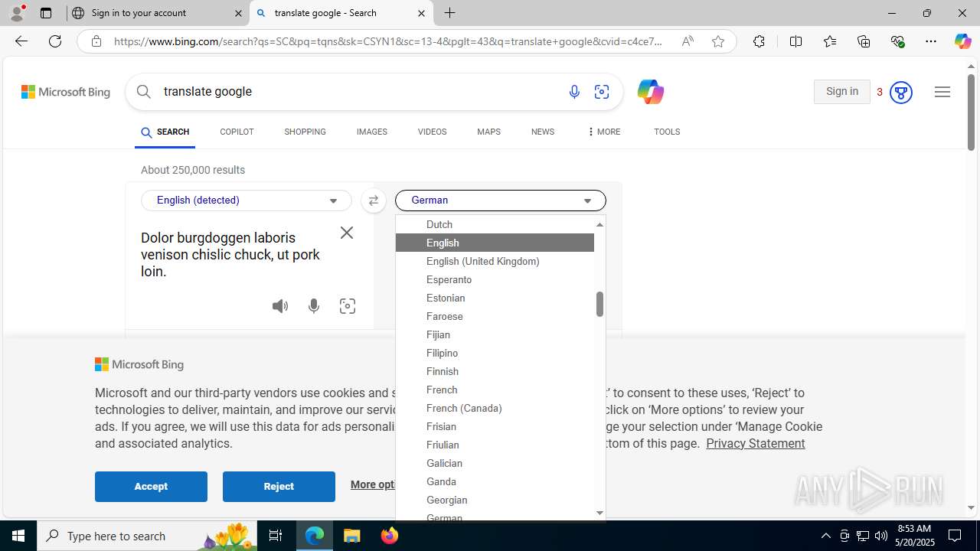Choose Dutch from language list
Screen dimensions: 980x551
coord(495,224)
